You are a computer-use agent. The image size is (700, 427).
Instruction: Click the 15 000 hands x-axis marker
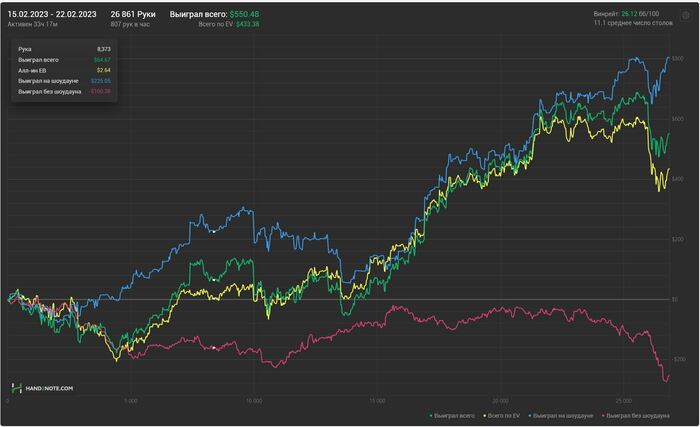coord(377,400)
